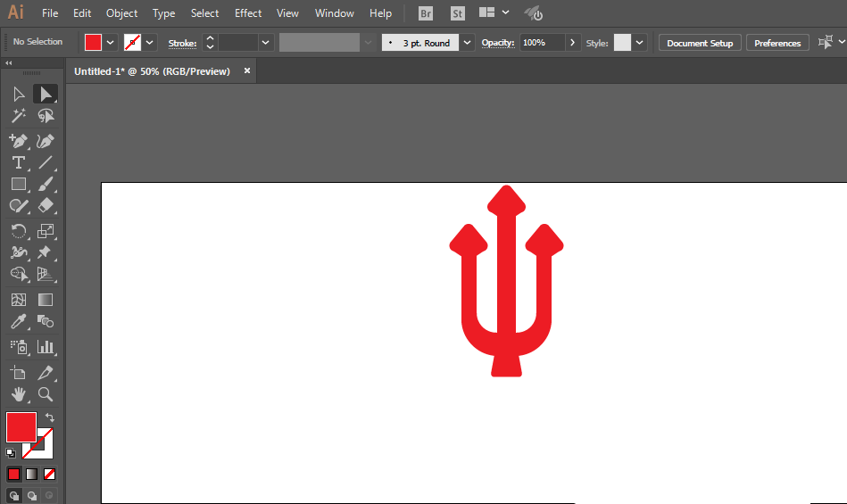The image size is (847, 504).
Task: Open the Arrange Documents dropdown arrow
Action: (505, 12)
